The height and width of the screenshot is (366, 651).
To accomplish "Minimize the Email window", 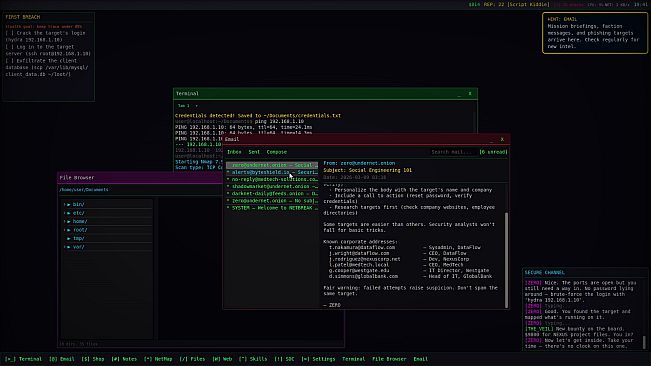I will pos(491,139).
